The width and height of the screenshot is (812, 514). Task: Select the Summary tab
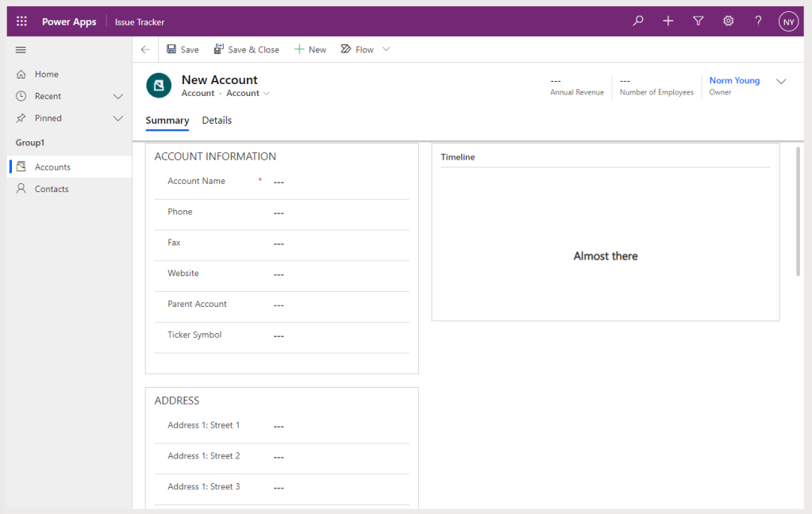(x=167, y=121)
